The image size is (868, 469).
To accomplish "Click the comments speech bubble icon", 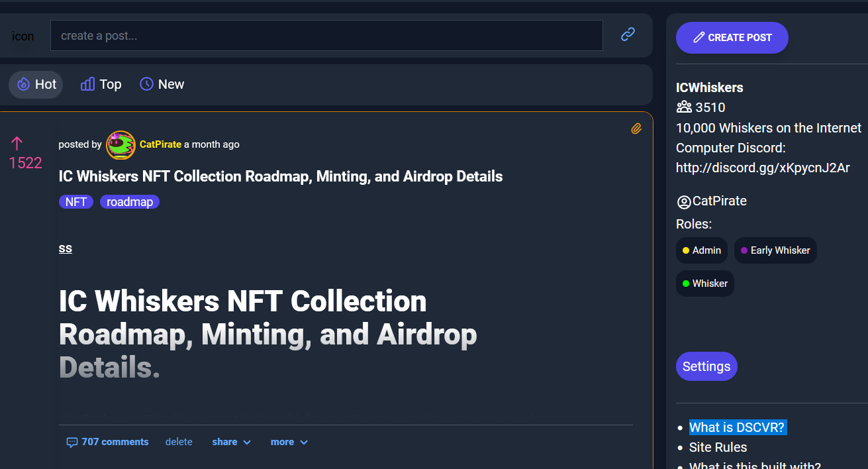I will pos(72,443).
